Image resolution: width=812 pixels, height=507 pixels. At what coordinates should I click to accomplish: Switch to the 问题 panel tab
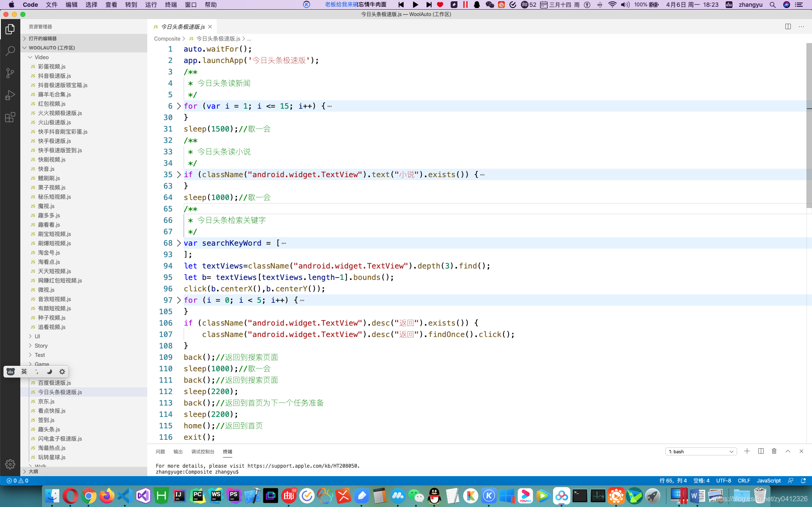[160, 452]
